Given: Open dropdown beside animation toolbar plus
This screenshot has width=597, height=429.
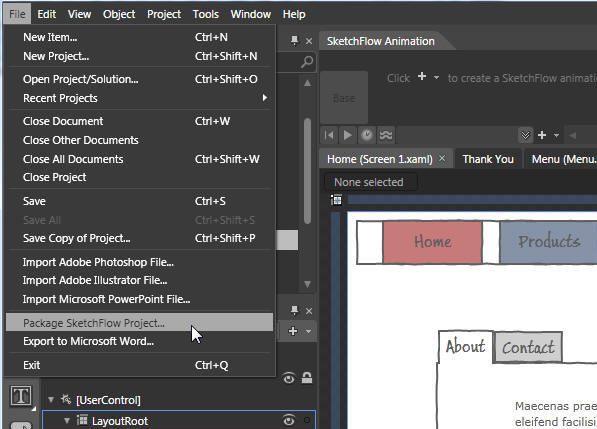Looking at the screenshot, I should click(556, 136).
